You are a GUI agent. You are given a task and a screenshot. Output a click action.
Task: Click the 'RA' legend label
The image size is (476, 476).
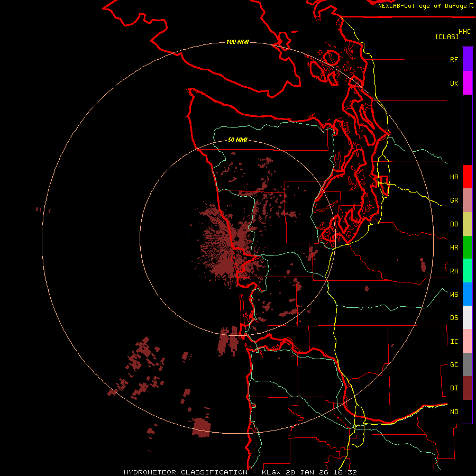click(x=454, y=271)
